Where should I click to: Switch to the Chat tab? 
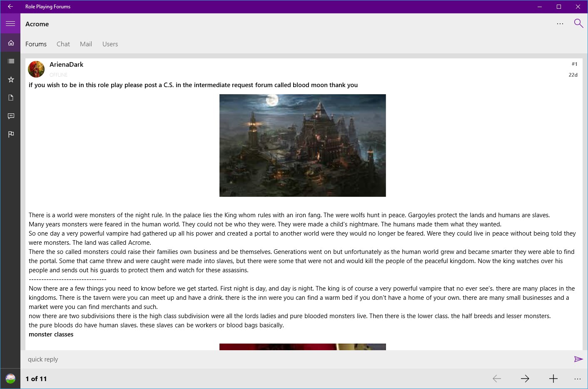63,44
